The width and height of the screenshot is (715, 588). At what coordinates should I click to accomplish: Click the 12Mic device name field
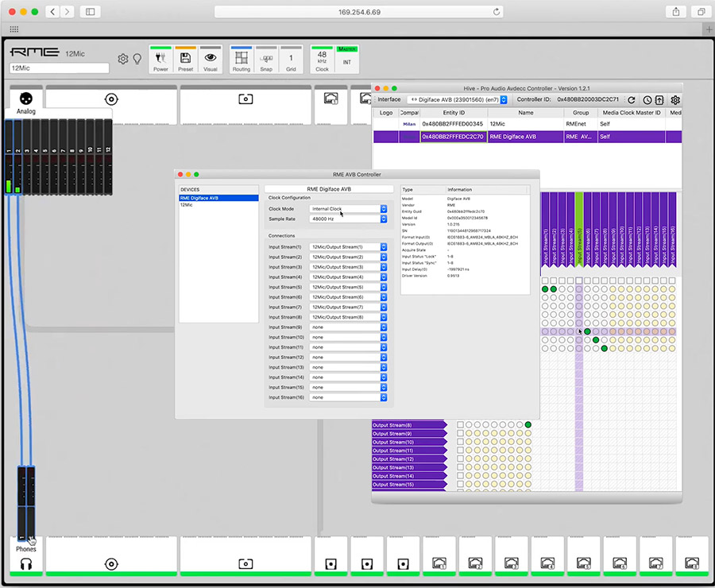tap(59, 68)
